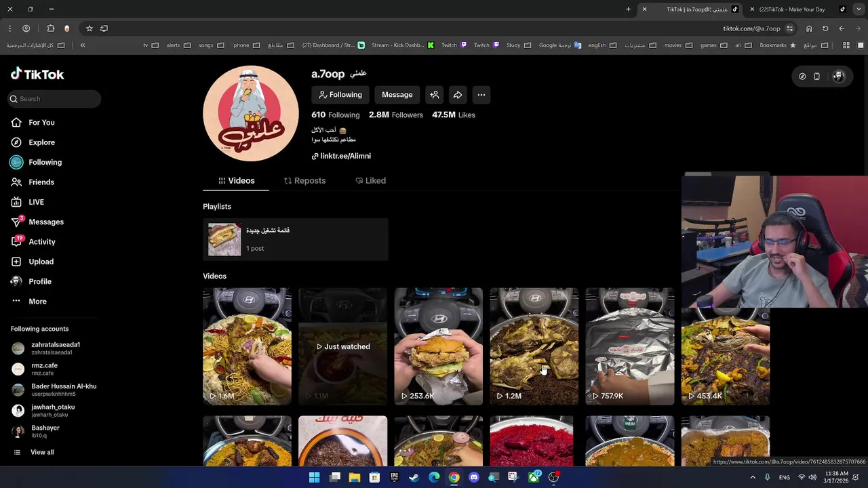
Task: Expand the bookmarks overflow chevron
Action: pyautogui.click(x=83, y=45)
